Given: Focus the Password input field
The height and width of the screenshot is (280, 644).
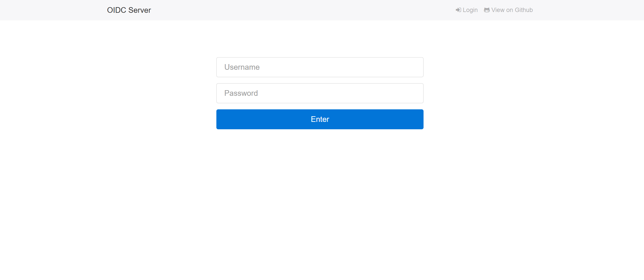Looking at the screenshot, I should 320,93.
